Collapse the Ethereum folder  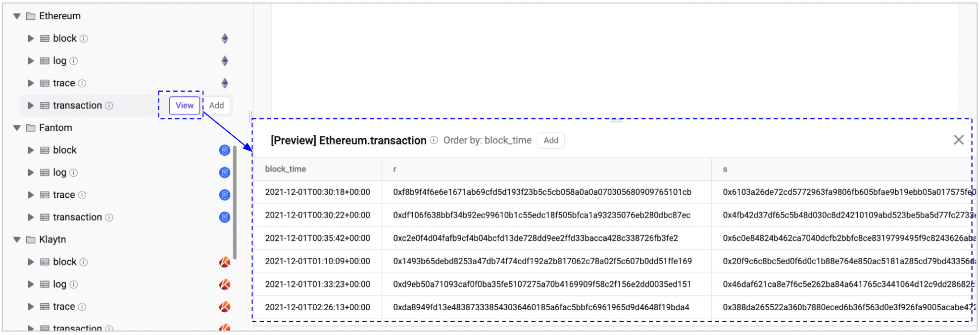point(17,16)
